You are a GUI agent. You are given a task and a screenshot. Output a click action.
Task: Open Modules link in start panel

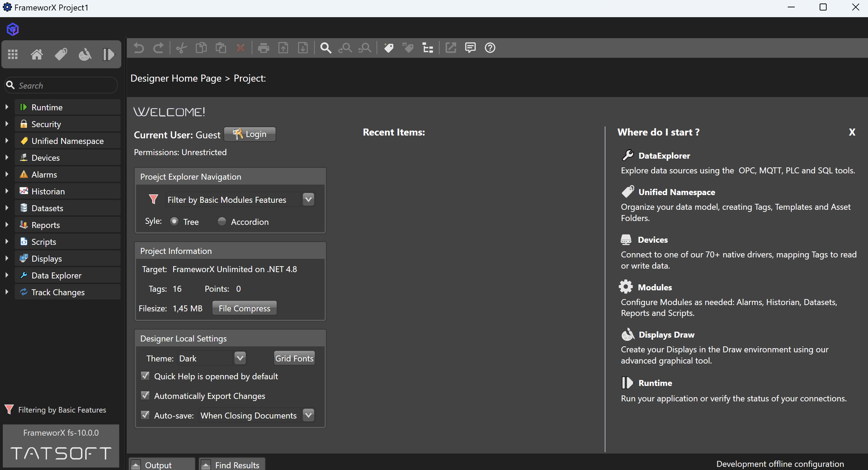point(655,288)
